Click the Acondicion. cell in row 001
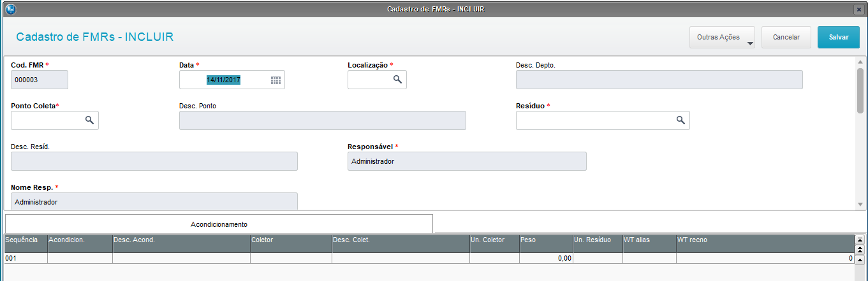The width and height of the screenshot is (868, 281). pyautogui.click(x=80, y=258)
